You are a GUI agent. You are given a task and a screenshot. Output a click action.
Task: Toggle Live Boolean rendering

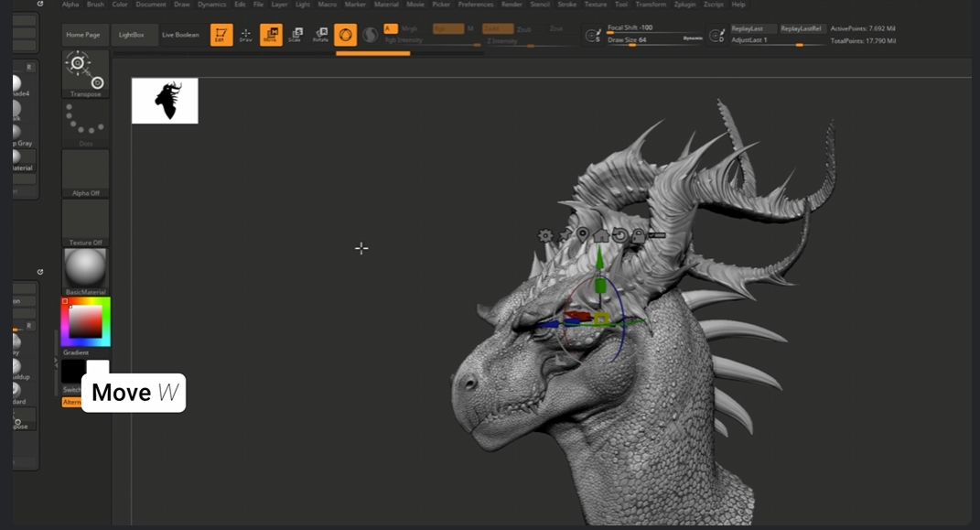tap(180, 35)
